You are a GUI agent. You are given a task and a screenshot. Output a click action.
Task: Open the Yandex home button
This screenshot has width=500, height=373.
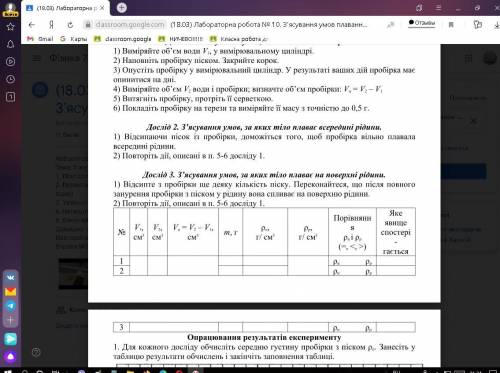(x=51, y=25)
